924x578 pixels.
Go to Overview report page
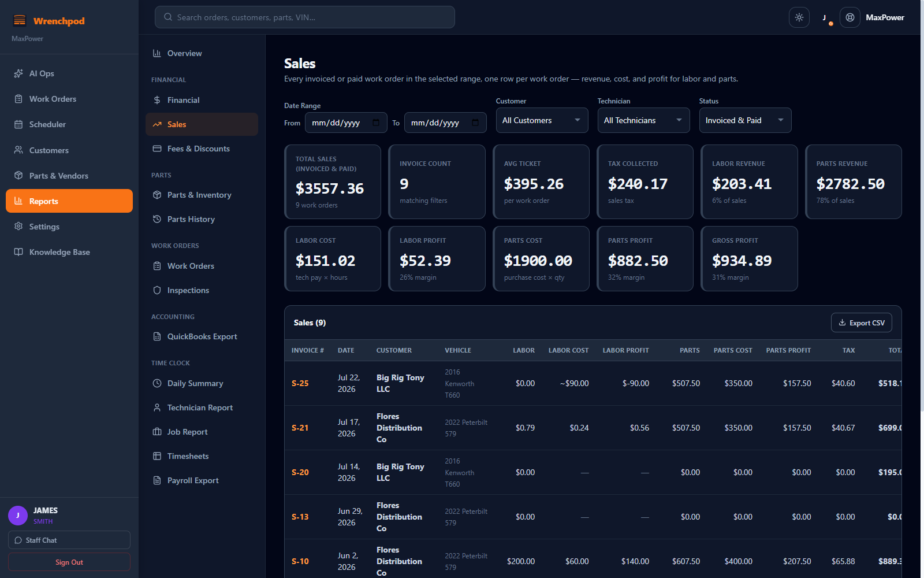[202, 53]
